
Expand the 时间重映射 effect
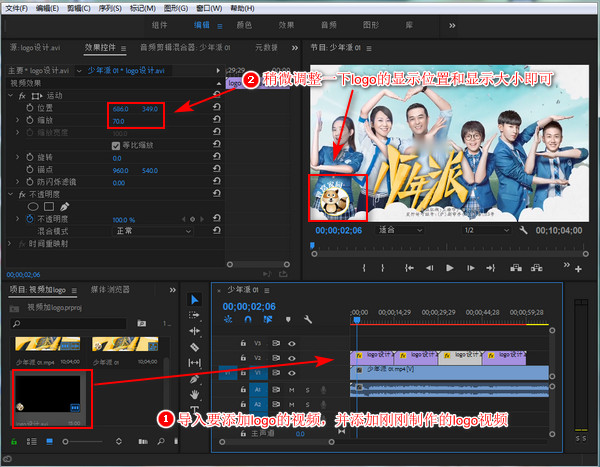(10, 243)
